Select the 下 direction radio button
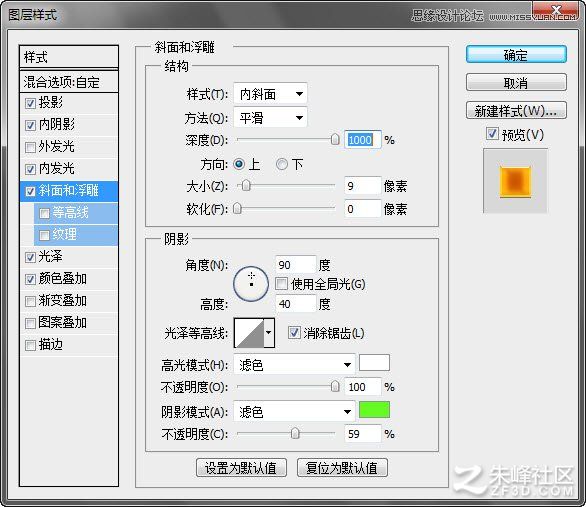Screen dimensions: 586x507 [x=281, y=164]
